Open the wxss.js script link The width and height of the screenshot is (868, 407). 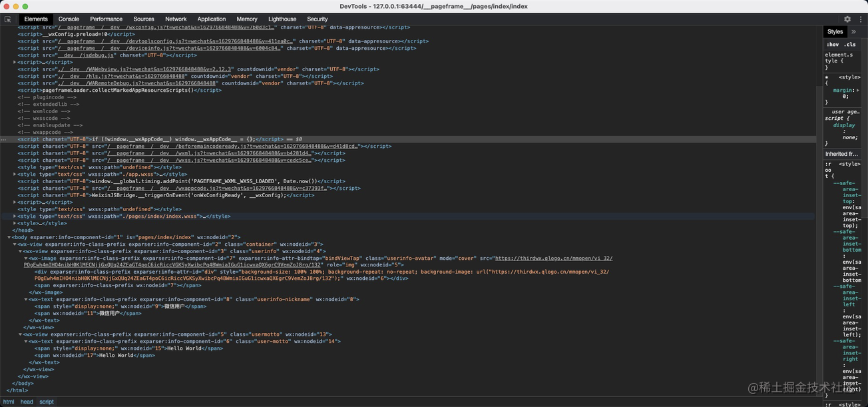coord(210,160)
